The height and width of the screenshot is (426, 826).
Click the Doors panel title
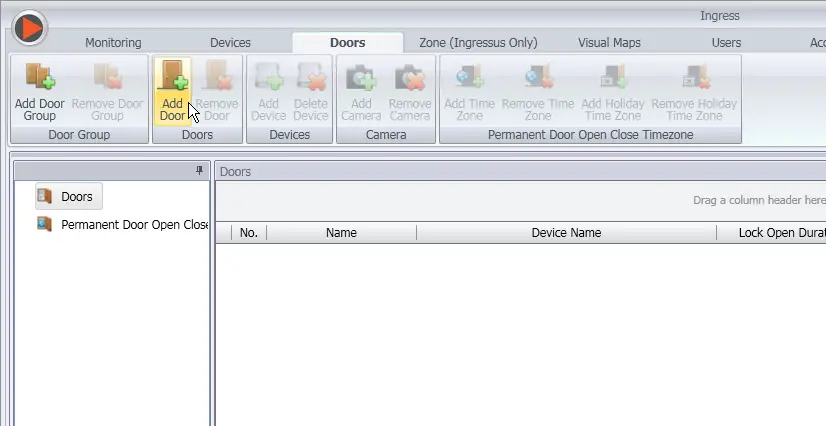[x=235, y=172]
